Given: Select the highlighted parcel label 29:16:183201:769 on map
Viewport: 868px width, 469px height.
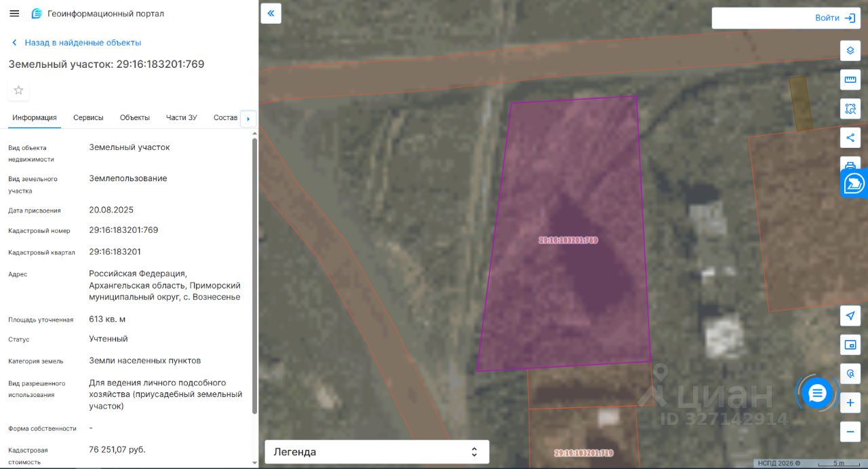Looking at the screenshot, I should [x=568, y=240].
